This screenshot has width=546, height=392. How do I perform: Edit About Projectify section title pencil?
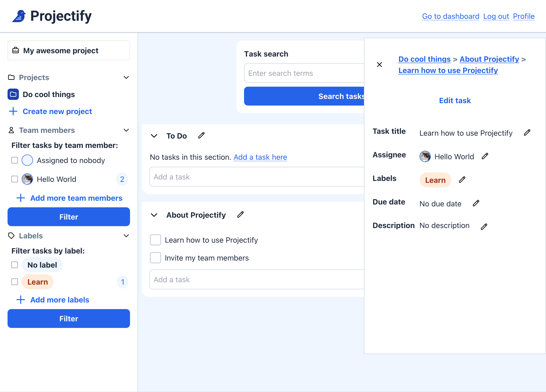pos(240,215)
